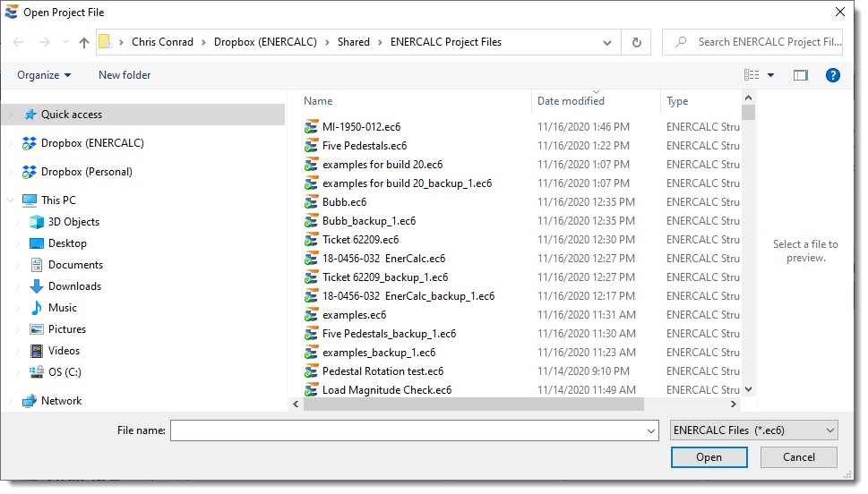This screenshot has height=494, width=868.
Task: Open the Organize dropdown menu
Action: [43, 75]
